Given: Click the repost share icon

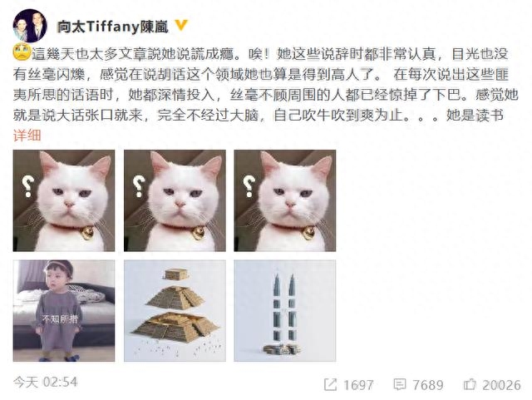Looking at the screenshot, I should 330,384.
